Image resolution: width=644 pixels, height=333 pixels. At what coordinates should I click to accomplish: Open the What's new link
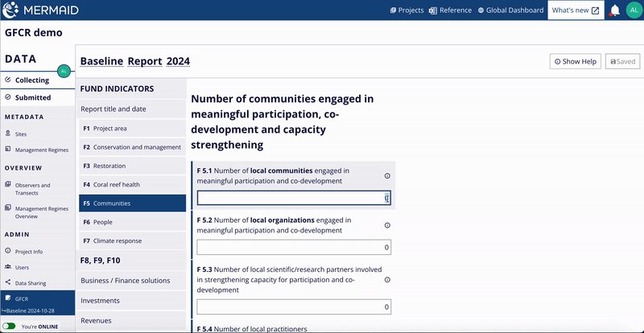click(576, 10)
